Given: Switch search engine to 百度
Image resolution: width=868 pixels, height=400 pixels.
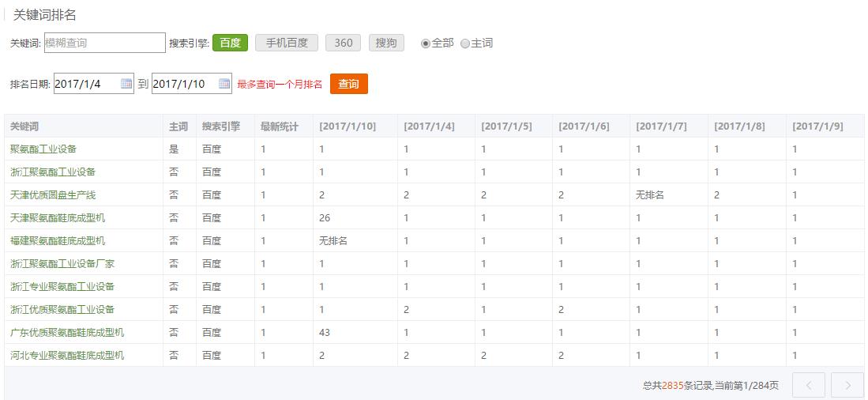Looking at the screenshot, I should (x=231, y=43).
